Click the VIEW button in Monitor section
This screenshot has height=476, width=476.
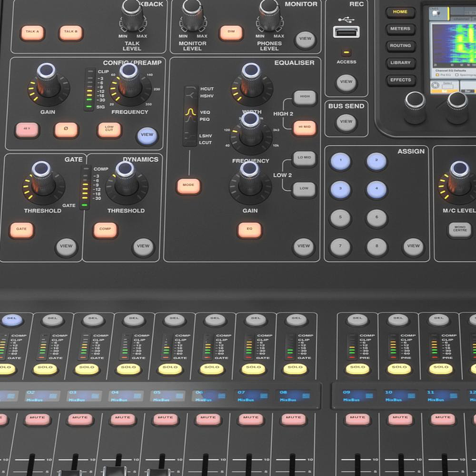[305, 39]
